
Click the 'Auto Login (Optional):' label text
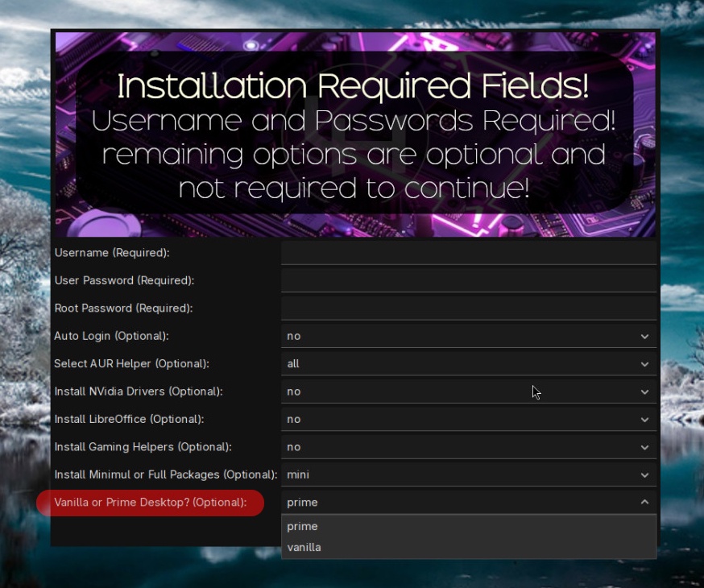pyautogui.click(x=111, y=336)
